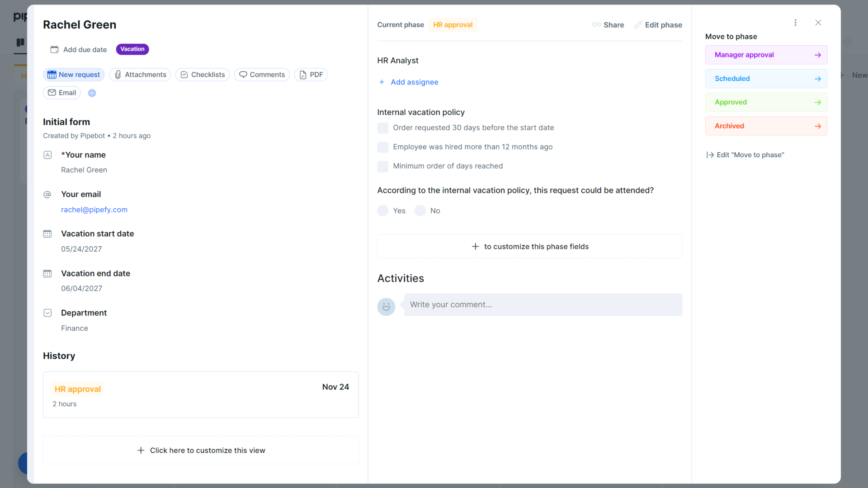Click the purple Vacation label tag
Viewport: 868px width, 488px height.
[132, 49]
